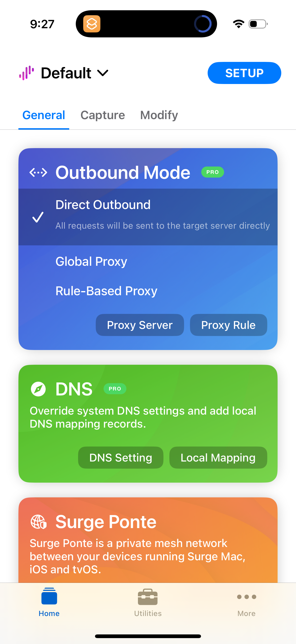Screen dimensions: 296x644
Task: Tap the home indicator bar
Action: pos(148,636)
